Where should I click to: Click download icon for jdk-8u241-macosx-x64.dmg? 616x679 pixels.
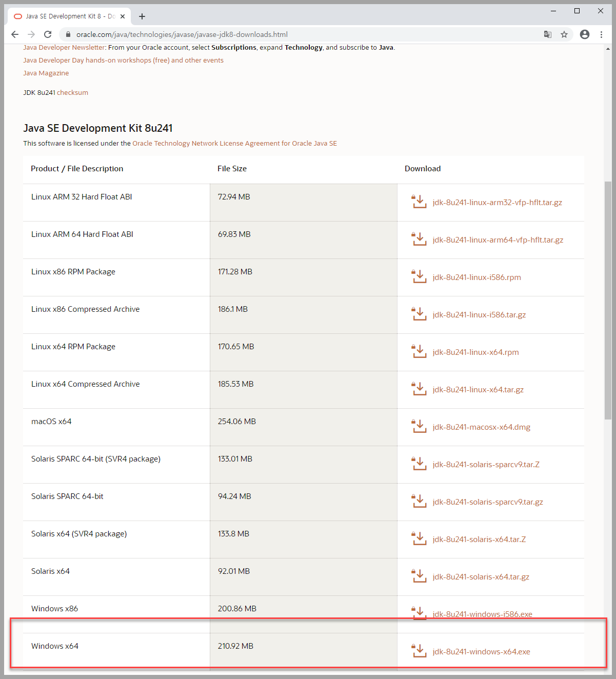419,427
